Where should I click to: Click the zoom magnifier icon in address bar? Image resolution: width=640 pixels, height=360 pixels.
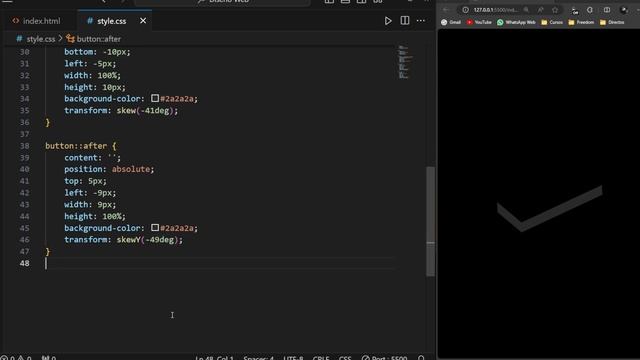(x=526, y=10)
